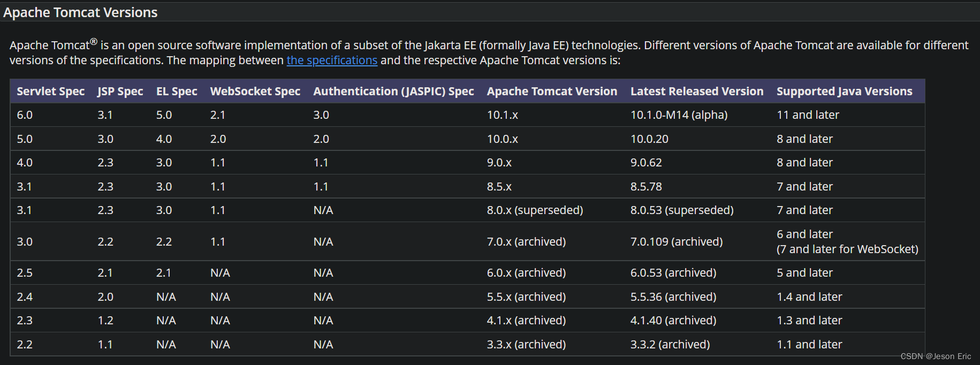Click '(7 and later for WebSocket)' note
Image resolution: width=980 pixels, height=365 pixels.
click(x=847, y=249)
